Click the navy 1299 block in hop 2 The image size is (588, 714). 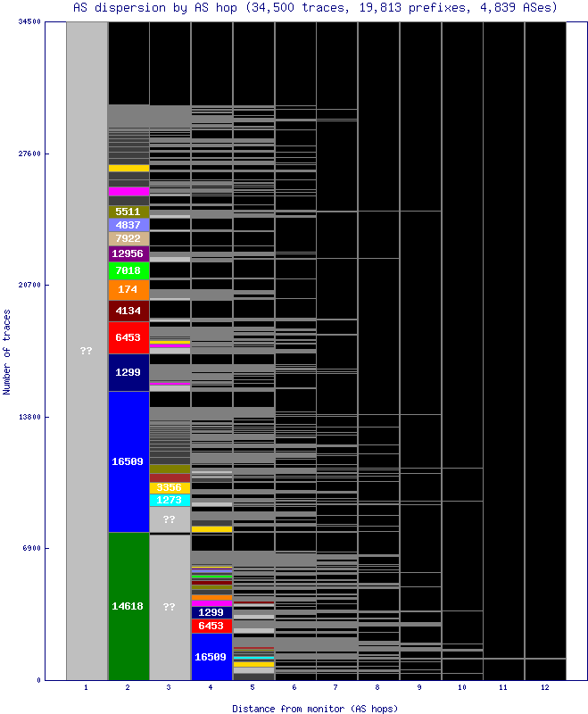coord(128,372)
